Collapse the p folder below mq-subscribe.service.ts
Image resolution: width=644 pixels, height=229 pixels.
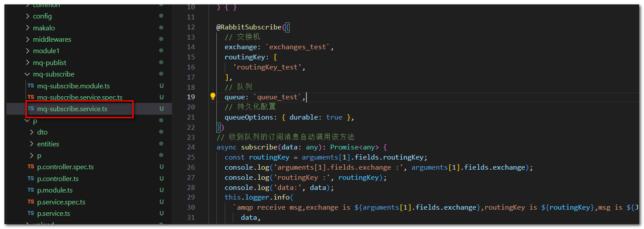(27, 121)
